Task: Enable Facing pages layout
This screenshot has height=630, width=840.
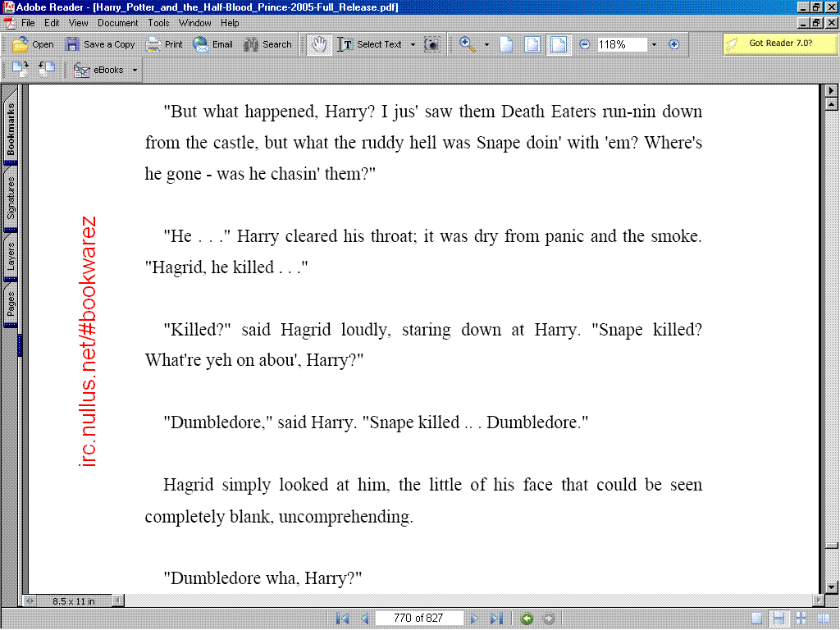Action: (x=824, y=619)
